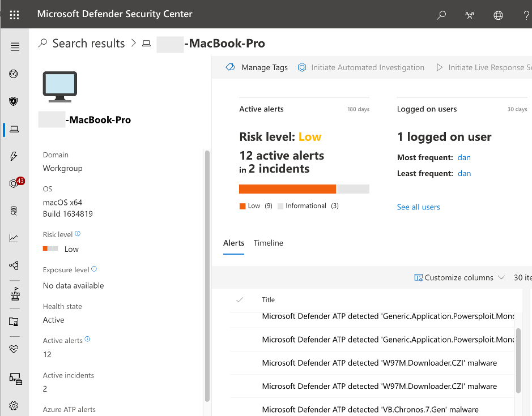Open the help question mark icon
The width and height of the screenshot is (532, 416).
526,15
